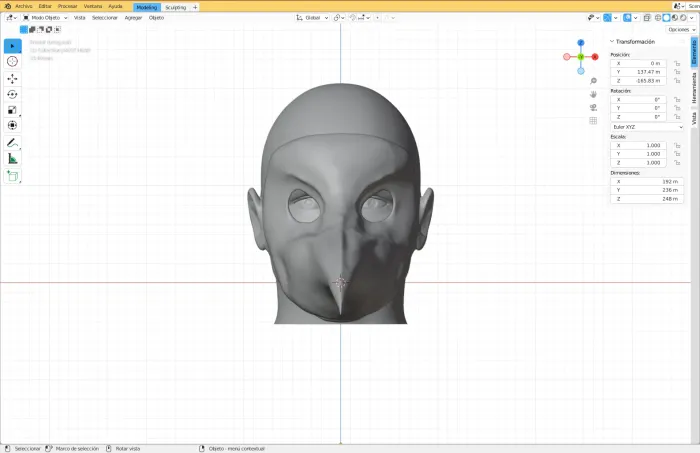This screenshot has height=453, width=700.
Task: Open the snapping options dropdown
Action: [x=364, y=18]
